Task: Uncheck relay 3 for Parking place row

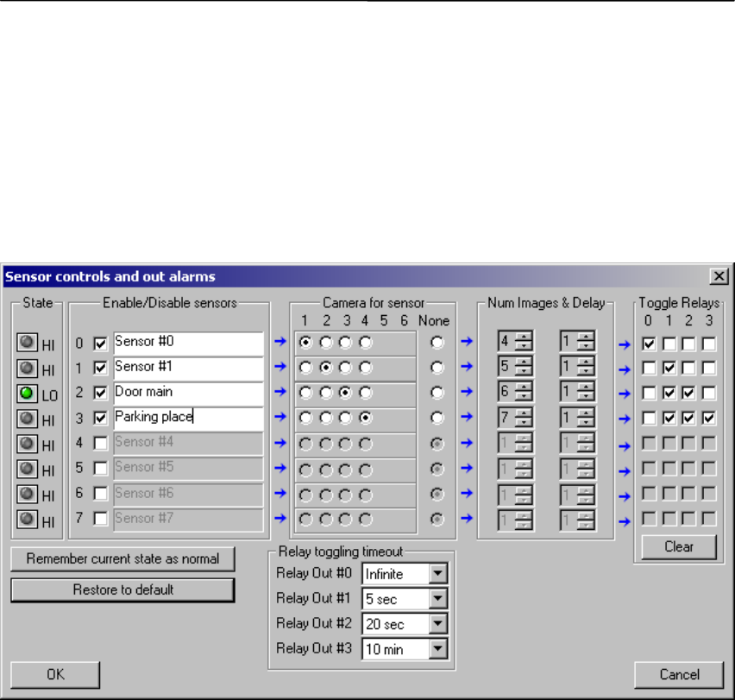Action: [x=707, y=419]
